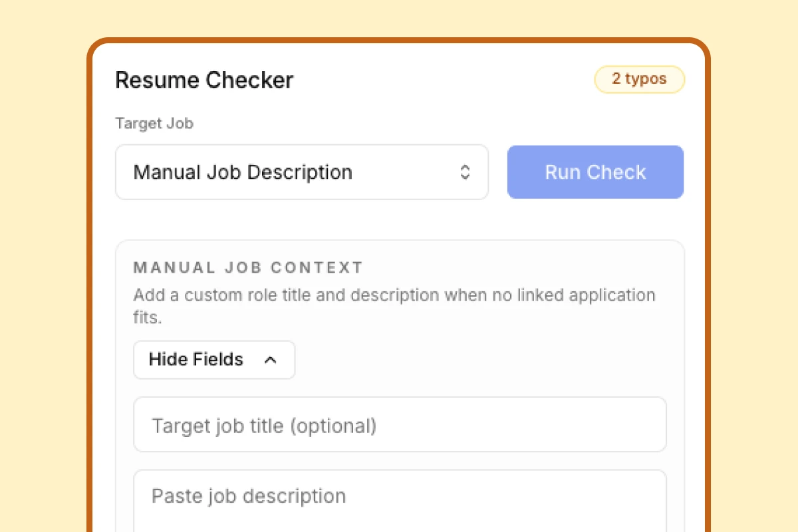
Task: Click the chevron-up icon beside Hide Fields
Action: [x=271, y=359]
